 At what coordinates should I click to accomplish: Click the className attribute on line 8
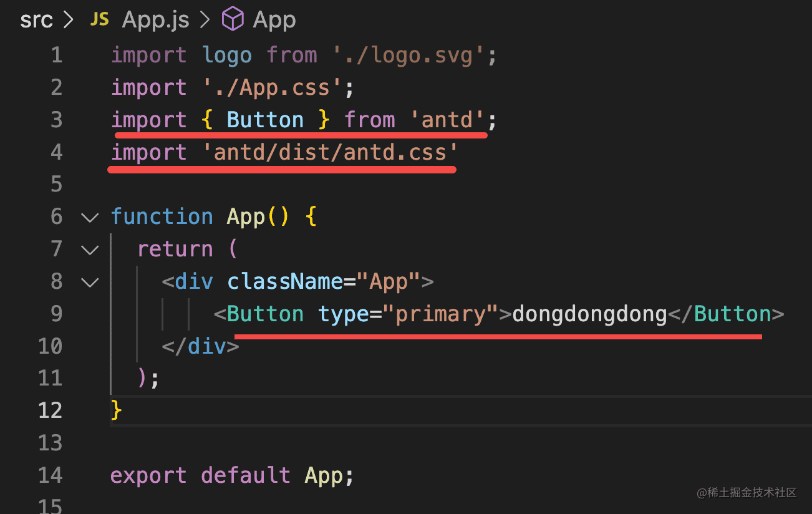[x=285, y=281]
